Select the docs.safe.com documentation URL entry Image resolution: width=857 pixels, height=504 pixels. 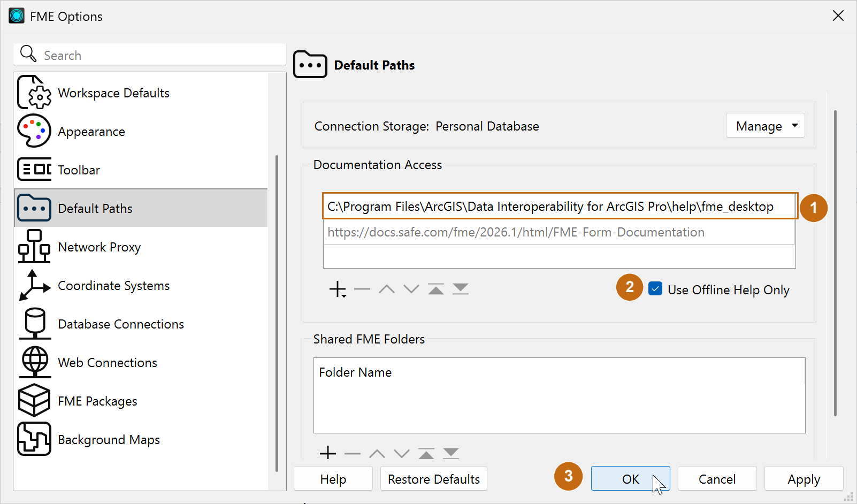tap(559, 232)
